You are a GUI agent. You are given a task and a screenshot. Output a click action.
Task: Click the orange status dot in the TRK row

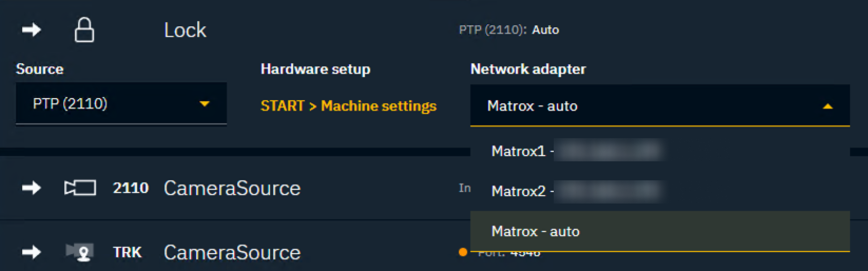[x=463, y=253]
